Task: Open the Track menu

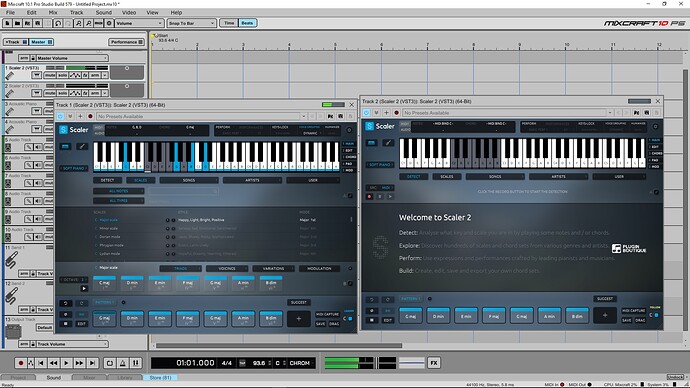Action: pyautogui.click(x=76, y=12)
